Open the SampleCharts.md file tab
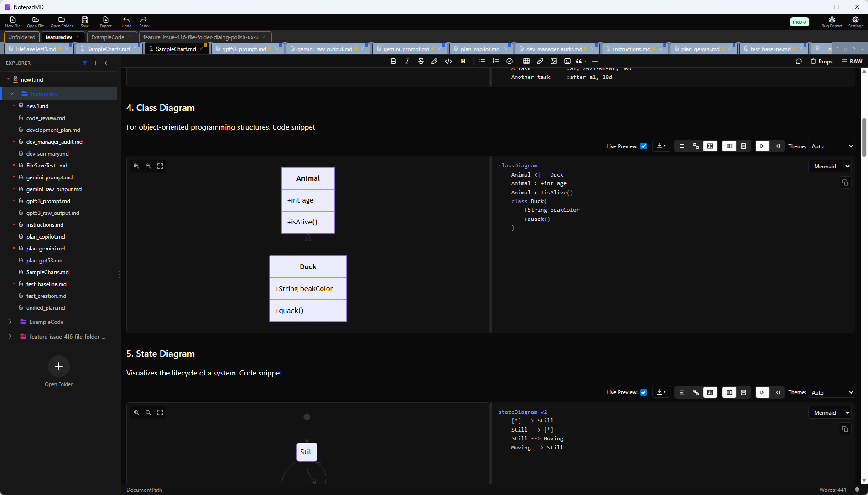 pyautogui.click(x=108, y=49)
